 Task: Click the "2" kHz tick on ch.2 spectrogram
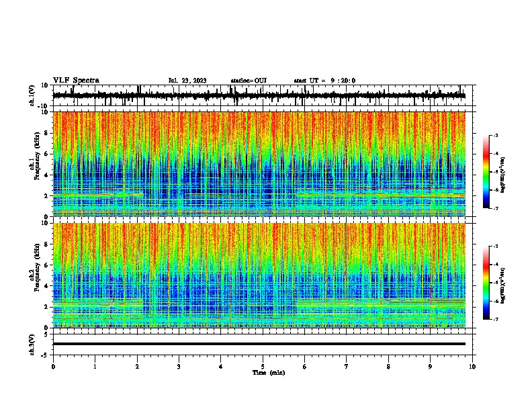click(46, 307)
